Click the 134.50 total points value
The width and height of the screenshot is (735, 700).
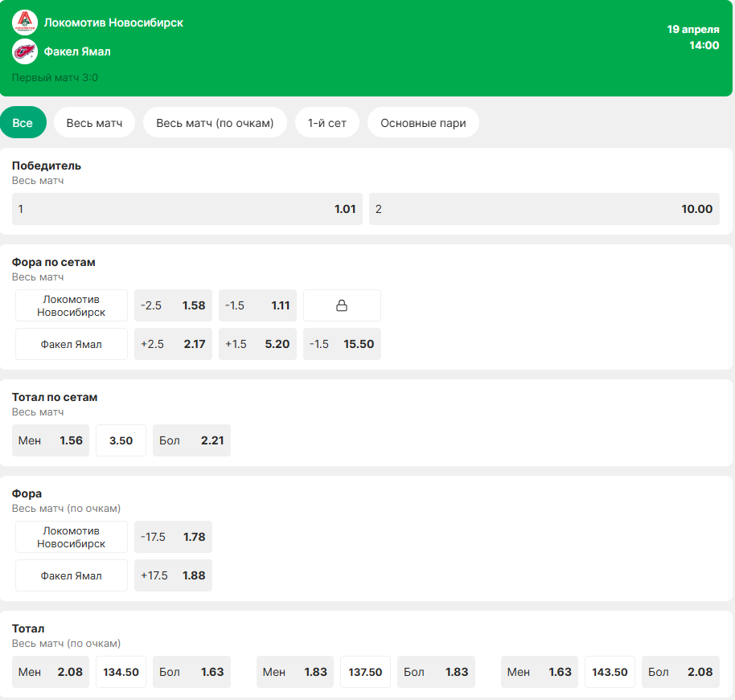[x=121, y=672]
